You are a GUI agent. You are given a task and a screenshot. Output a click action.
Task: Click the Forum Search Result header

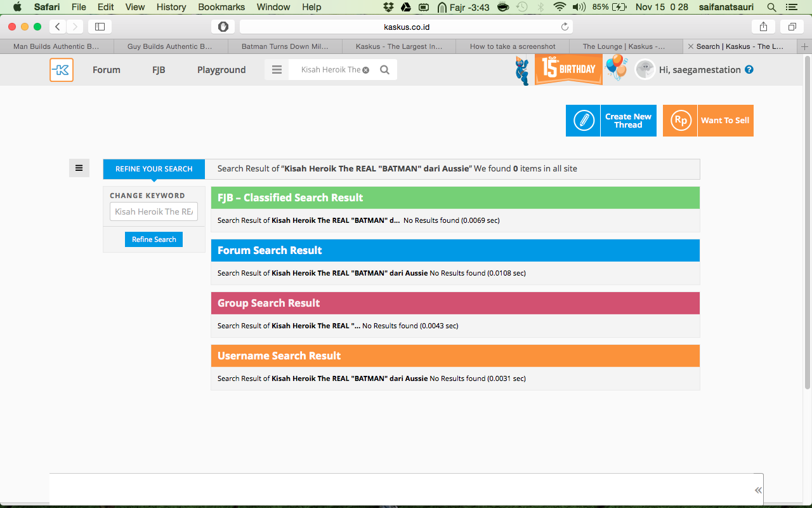tap(455, 250)
